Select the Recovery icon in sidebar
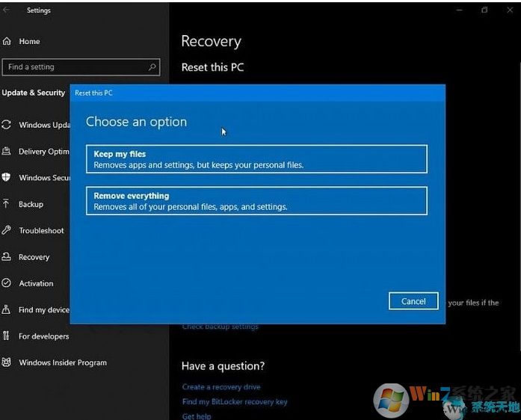This screenshot has height=420, width=521. pyautogui.click(x=6, y=256)
